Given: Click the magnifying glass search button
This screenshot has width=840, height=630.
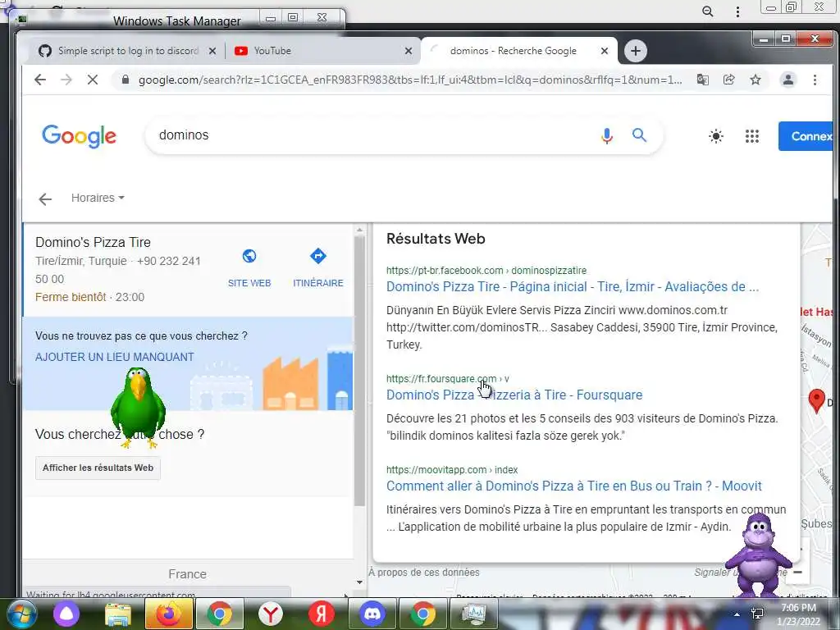Looking at the screenshot, I should click(x=639, y=135).
